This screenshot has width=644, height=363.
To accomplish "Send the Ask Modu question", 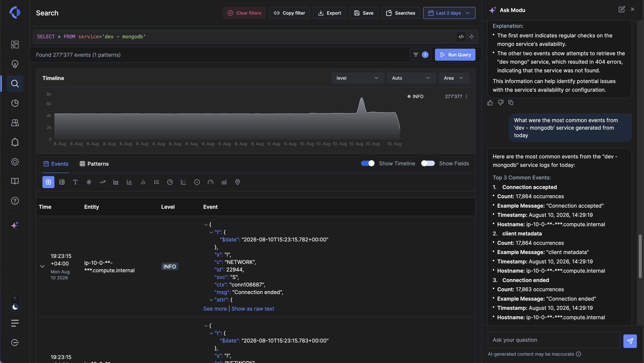I will [630, 341].
